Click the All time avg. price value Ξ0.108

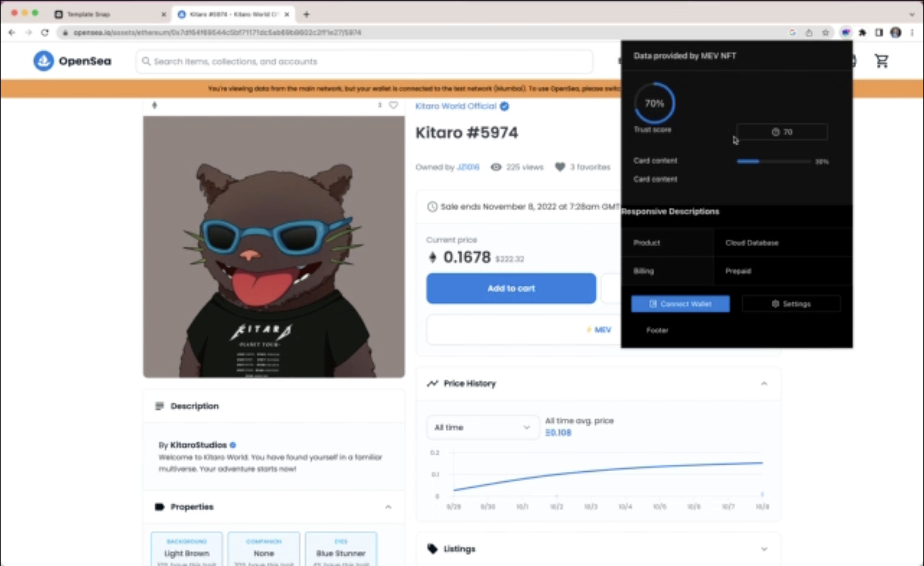pos(558,432)
